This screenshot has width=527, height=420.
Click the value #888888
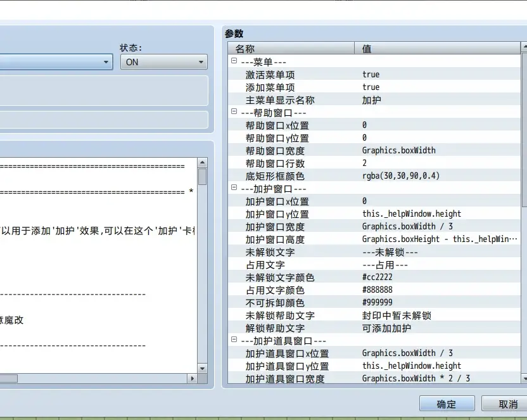[378, 290]
